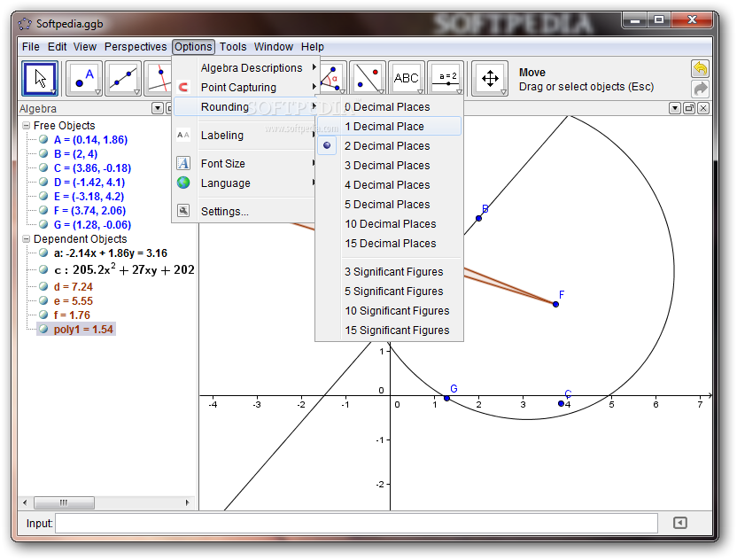Toggle visibility of poly1
Image resolution: width=737 pixels, height=560 pixels.
(x=43, y=329)
